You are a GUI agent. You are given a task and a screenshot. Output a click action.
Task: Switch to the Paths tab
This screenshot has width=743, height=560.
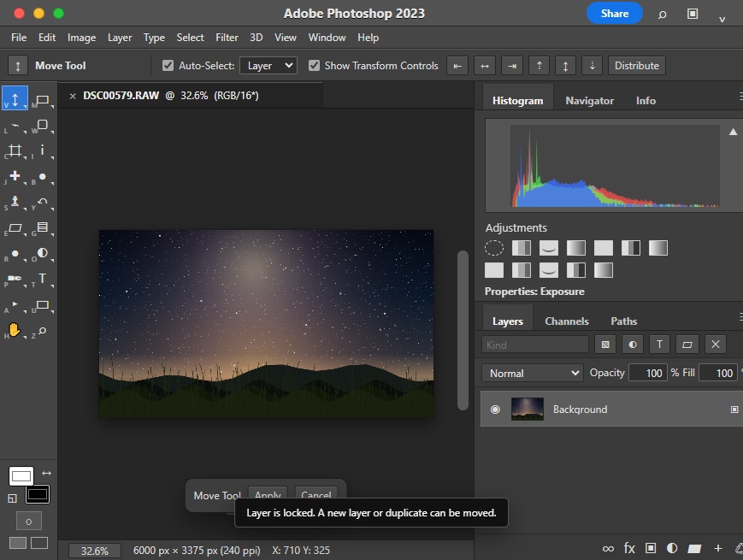pos(623,321)
